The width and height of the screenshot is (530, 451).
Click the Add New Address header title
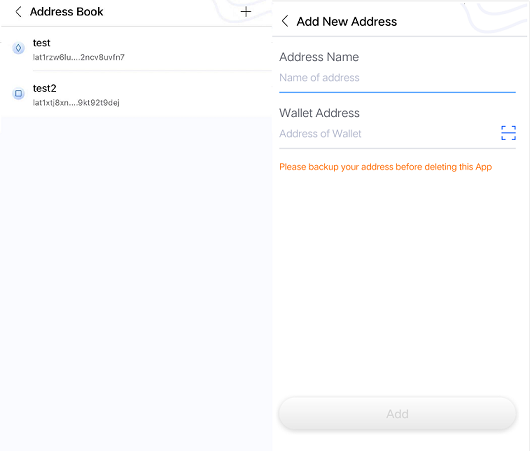[346, 22]
